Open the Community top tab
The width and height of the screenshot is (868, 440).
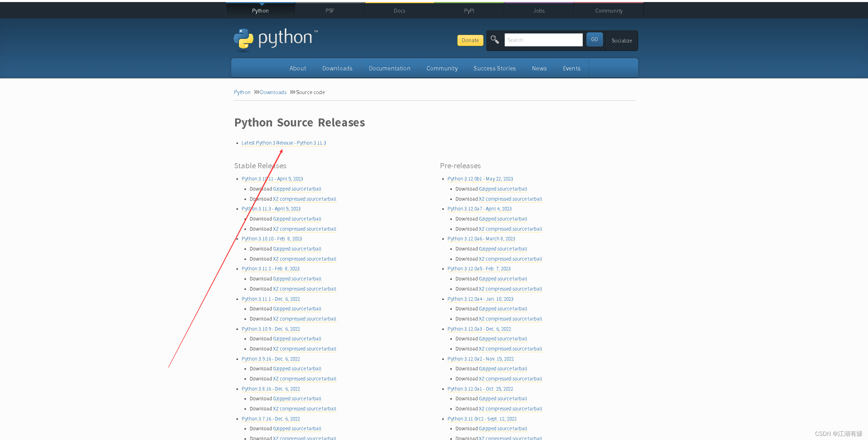(x=609, y=10)
